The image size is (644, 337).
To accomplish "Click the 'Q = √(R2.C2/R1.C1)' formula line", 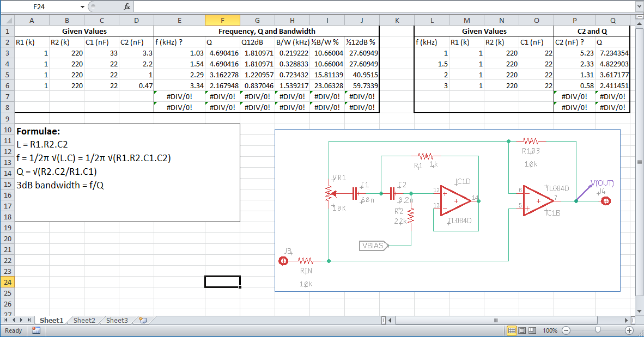I will [x=57, y=171].
